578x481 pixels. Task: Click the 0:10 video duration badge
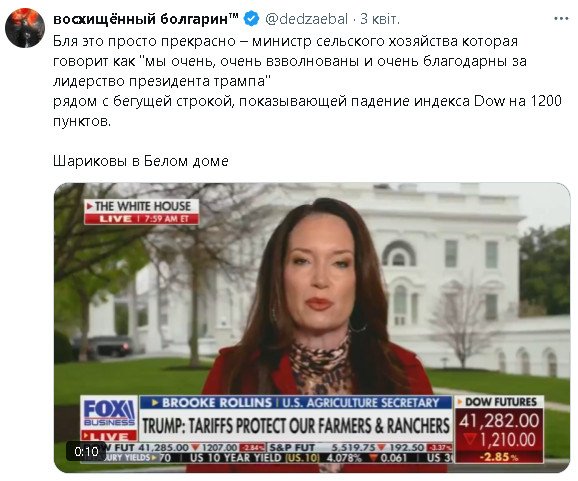point(86,451)
